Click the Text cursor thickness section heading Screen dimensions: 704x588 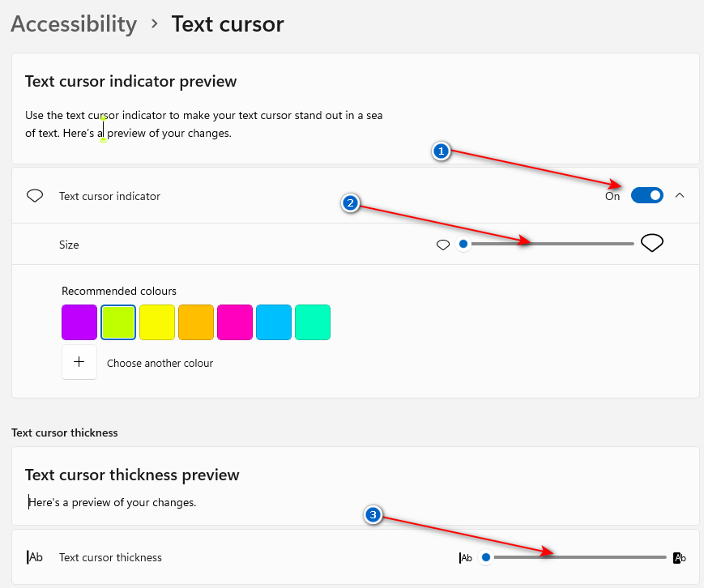pyautogui.click(x=65, y=432)
